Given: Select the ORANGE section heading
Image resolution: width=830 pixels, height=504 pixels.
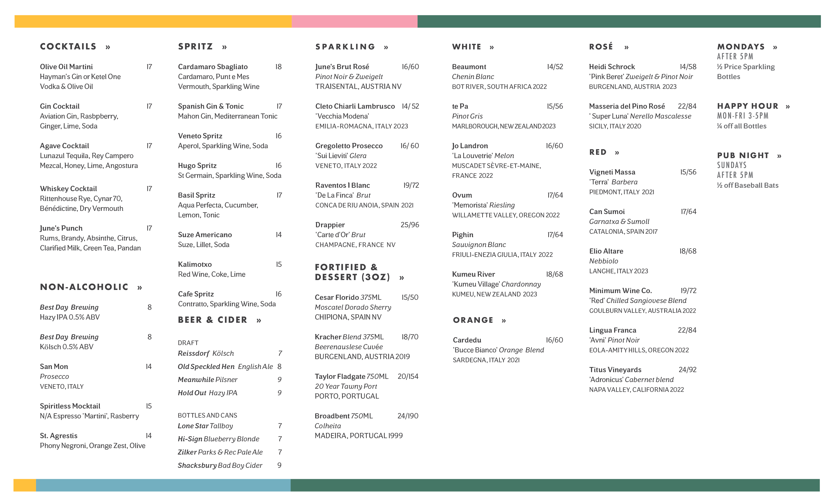Looking at the screenshot, I should point(473,320).
